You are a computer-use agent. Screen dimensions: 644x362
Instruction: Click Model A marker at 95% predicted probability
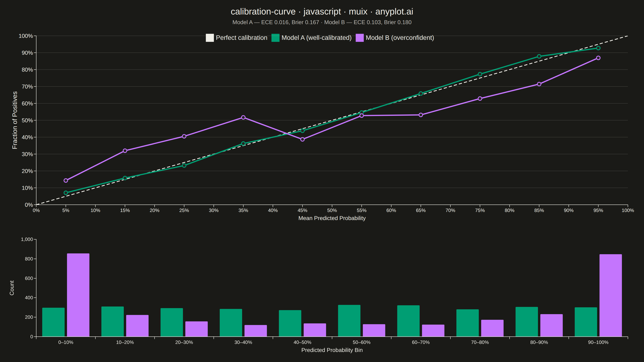point(598,48)
